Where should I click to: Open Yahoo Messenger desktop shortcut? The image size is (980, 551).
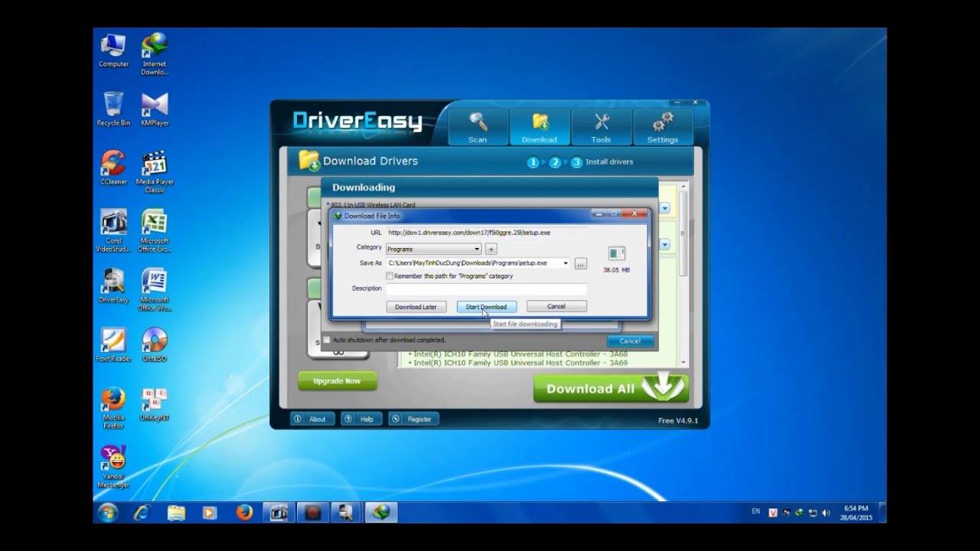113,466
